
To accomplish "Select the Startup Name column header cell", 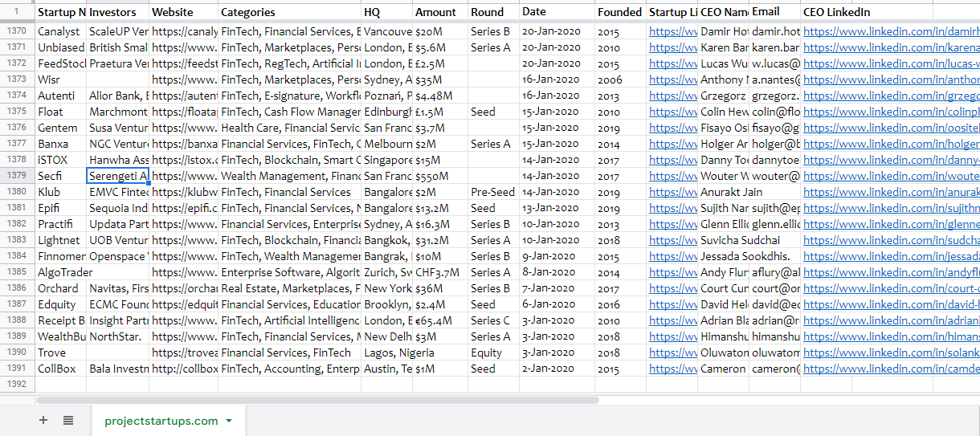I will [60, 12].
